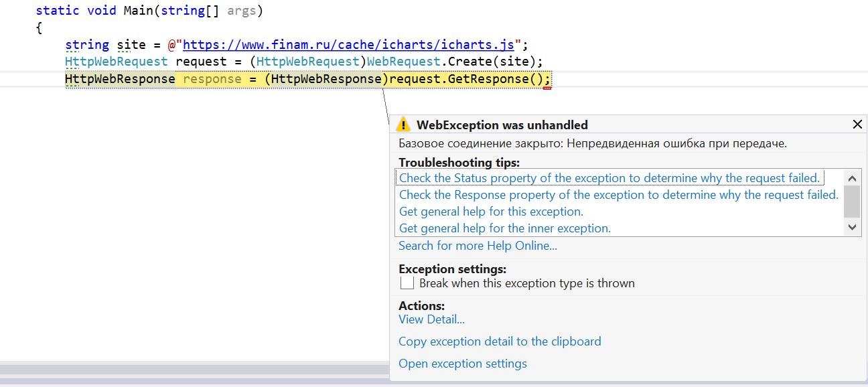Select Get general help for this exception
This screenshot has width=868, height=387.
pyautogui.click(x=491, y=212)
